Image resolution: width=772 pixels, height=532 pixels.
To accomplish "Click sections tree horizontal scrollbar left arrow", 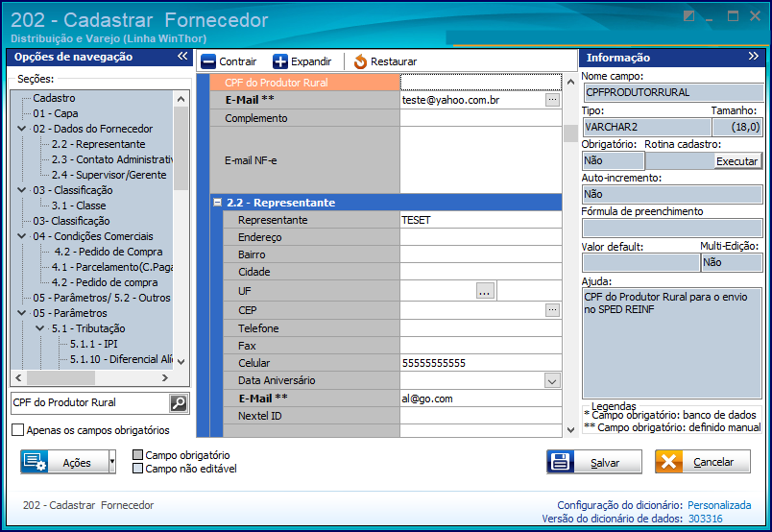I will point(18,377).
